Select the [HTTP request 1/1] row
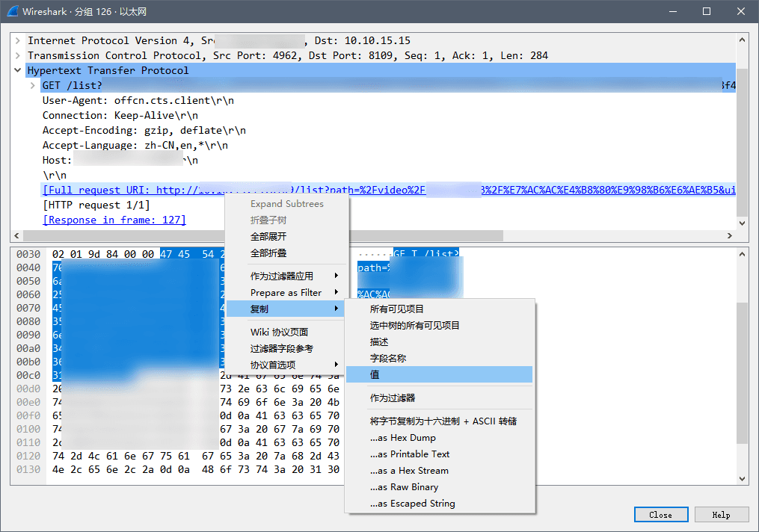Viewport: 759px width, 532px height. [x=96, y=205]
